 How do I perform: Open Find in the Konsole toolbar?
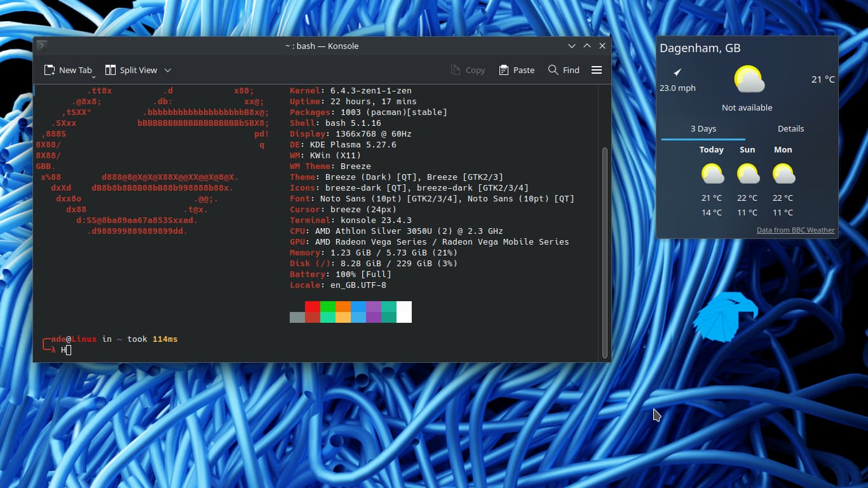point(564,70)
